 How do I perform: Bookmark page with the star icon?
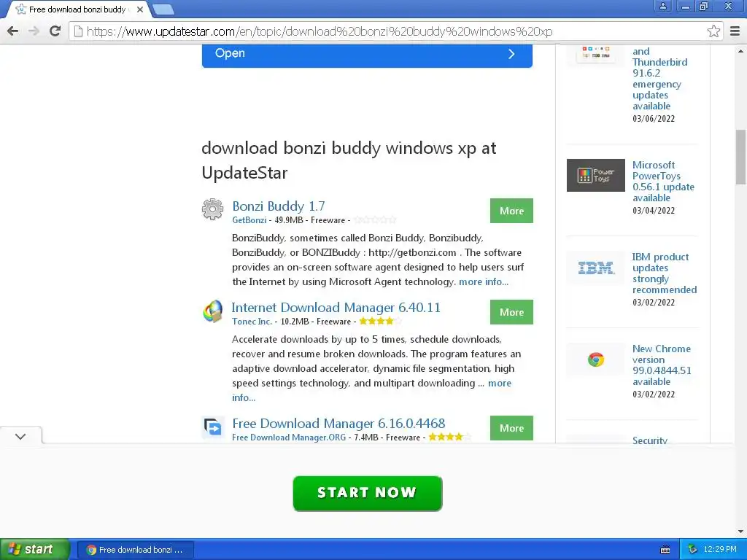click(713, 31)
